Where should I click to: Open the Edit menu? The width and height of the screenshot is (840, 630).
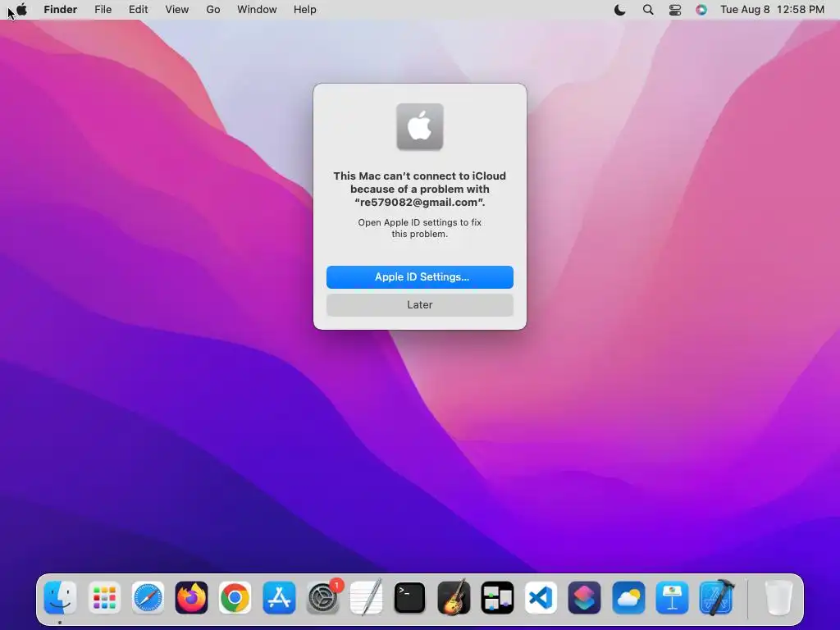click(x=138, y=10)
